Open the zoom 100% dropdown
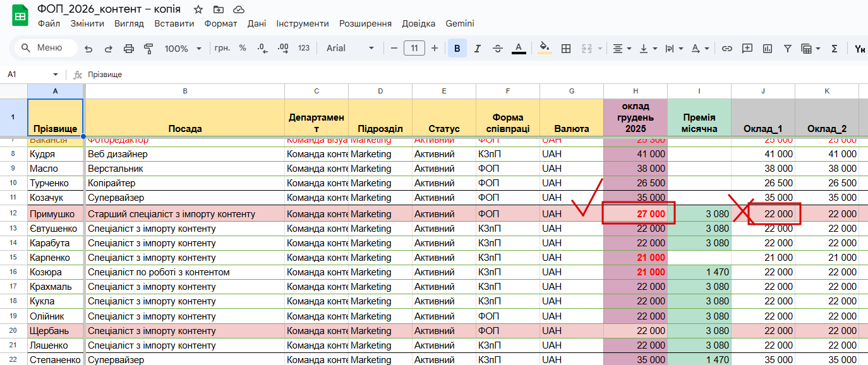This screenshot has height=365, width=868. tap(183, 49)
